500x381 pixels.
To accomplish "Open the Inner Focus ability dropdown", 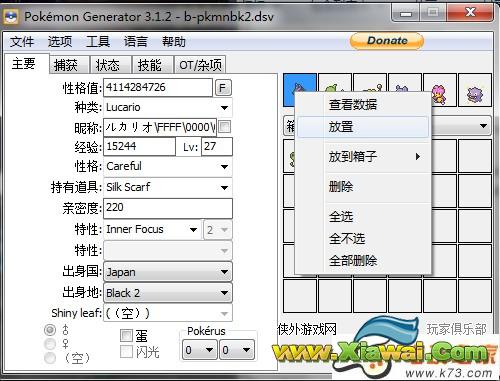I will click(152, 229).
